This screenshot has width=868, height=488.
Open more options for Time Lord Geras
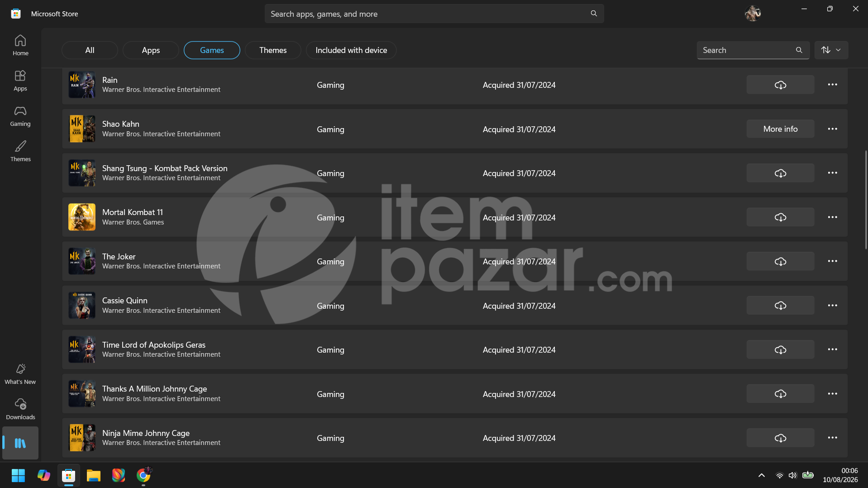[832, 349]
